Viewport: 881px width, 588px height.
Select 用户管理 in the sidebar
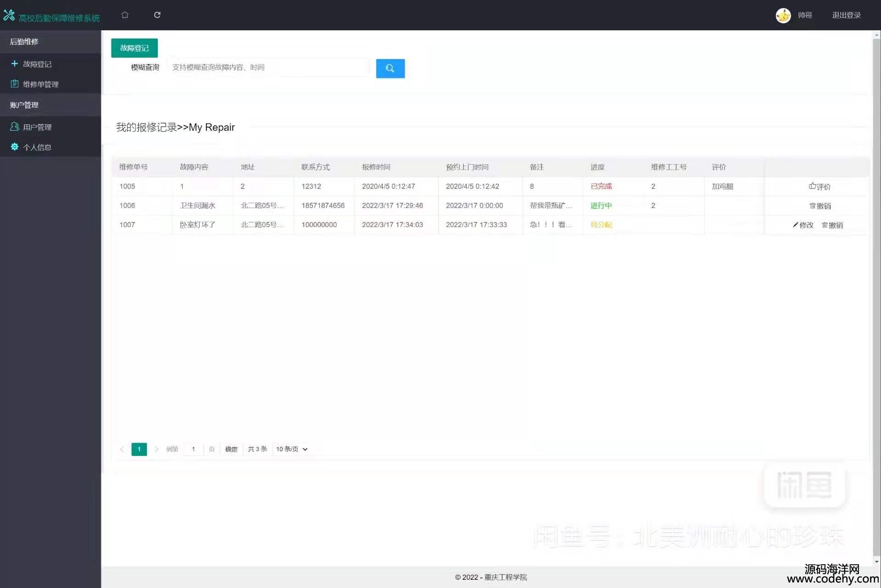click(37, 127)
